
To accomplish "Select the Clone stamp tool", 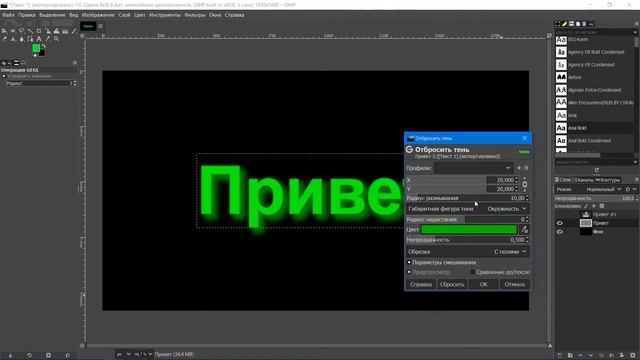I will point(13,39).
